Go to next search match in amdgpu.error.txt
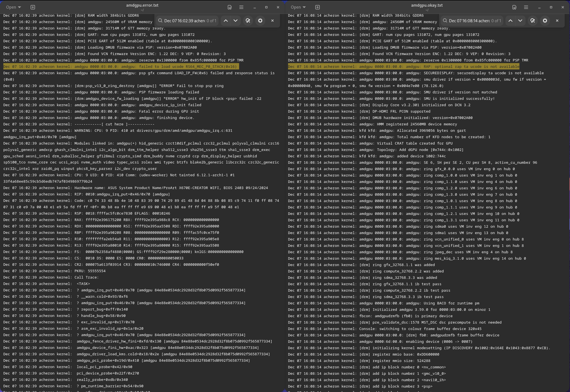The image size is (570, 392). pyautogui.click(x=236, y=21)
